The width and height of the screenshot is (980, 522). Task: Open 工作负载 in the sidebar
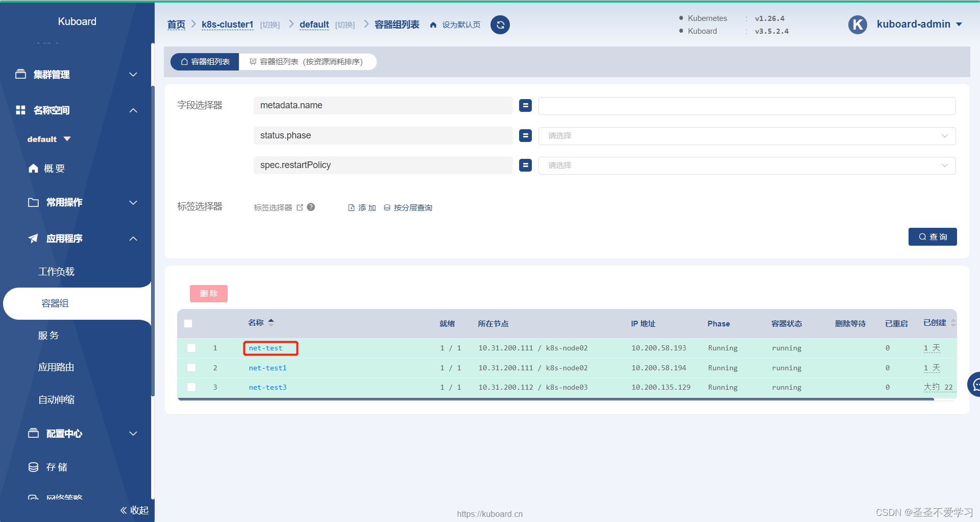pyautogui.click(x=56, y=272)
